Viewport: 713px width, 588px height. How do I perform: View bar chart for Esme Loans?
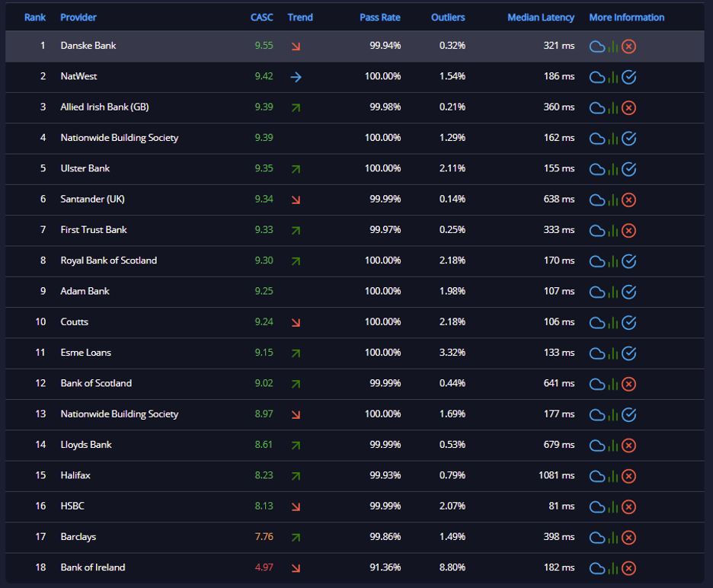pos(613,353)
